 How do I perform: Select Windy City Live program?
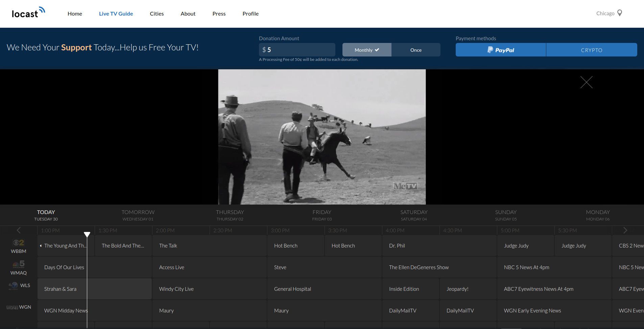[210, 289]
